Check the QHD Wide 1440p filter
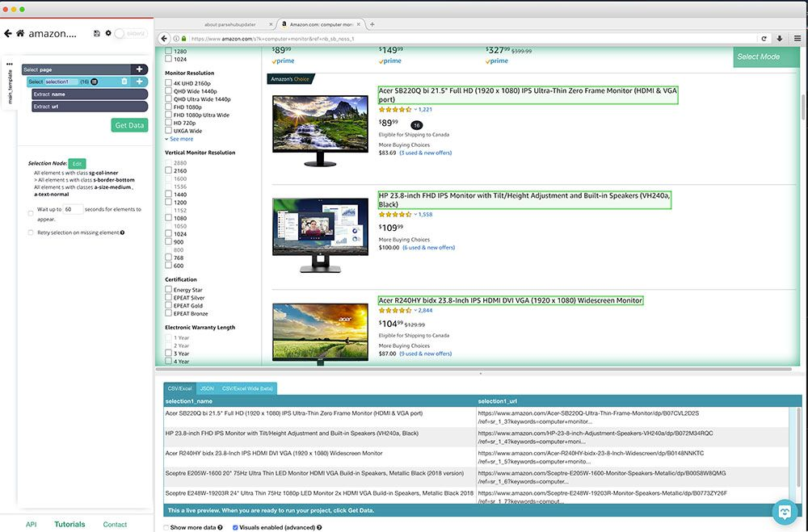 tap(169, 90)
